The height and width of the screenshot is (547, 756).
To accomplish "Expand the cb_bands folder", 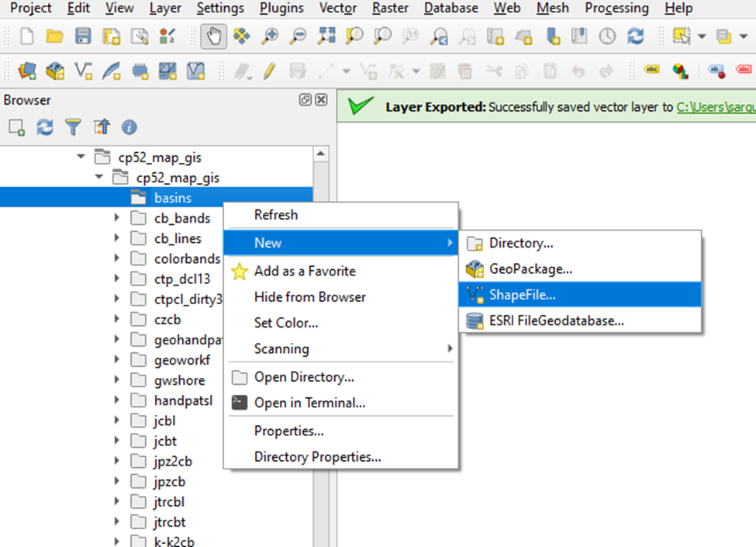I will 116,217.
